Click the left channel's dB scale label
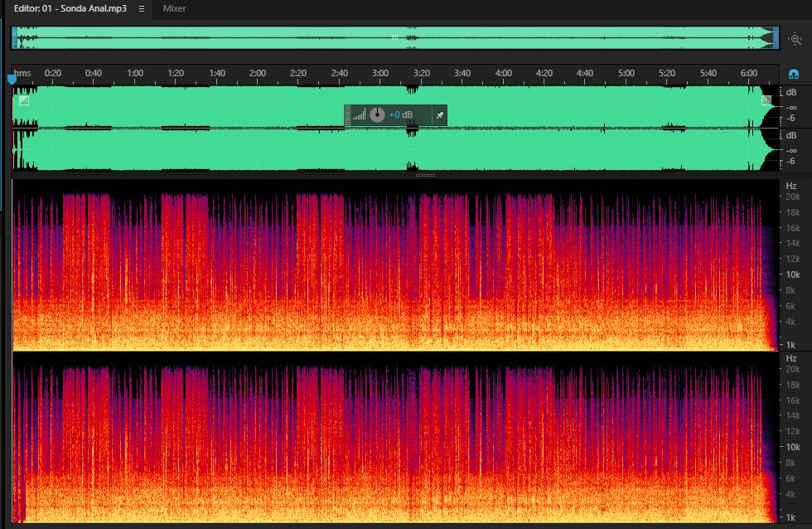812x529 pixels. [x=790, y=92]
